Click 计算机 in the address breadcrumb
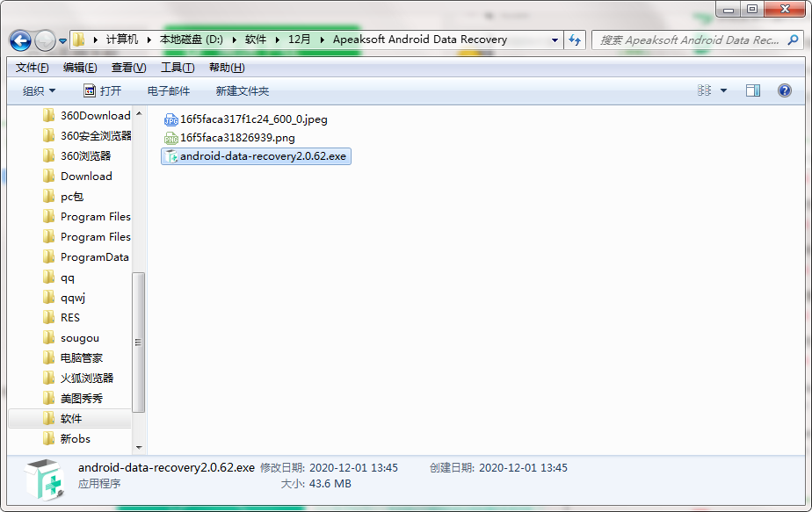 (122, 40)
